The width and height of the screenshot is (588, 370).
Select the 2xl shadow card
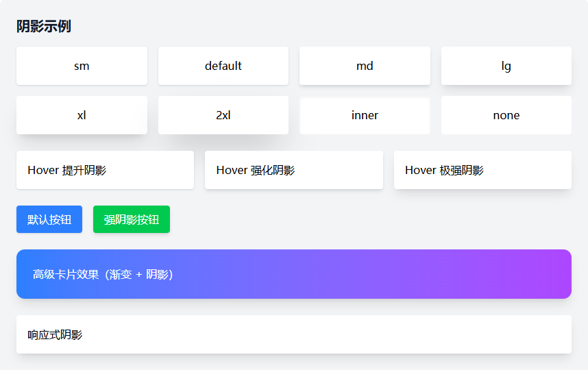pyautogui.click(x=223, y=115)
